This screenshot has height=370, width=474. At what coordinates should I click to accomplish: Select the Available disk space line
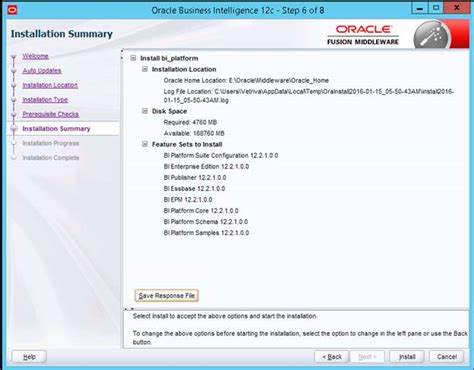[x=194, y=133]
